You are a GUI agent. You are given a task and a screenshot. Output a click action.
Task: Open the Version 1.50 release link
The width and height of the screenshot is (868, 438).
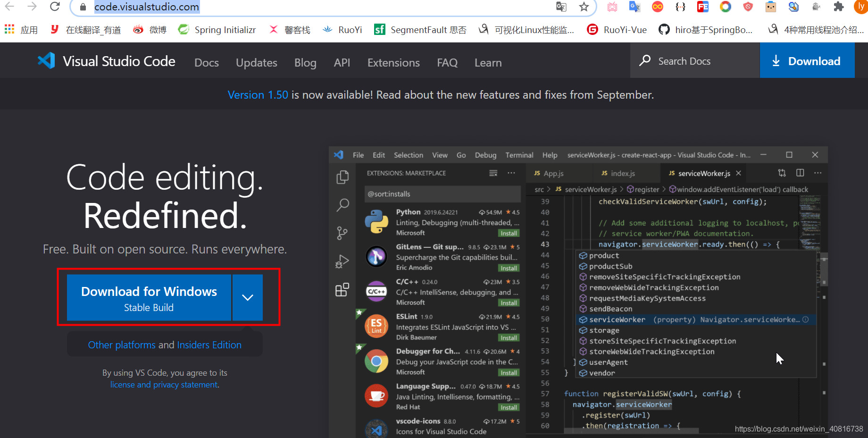coord(258,95)
